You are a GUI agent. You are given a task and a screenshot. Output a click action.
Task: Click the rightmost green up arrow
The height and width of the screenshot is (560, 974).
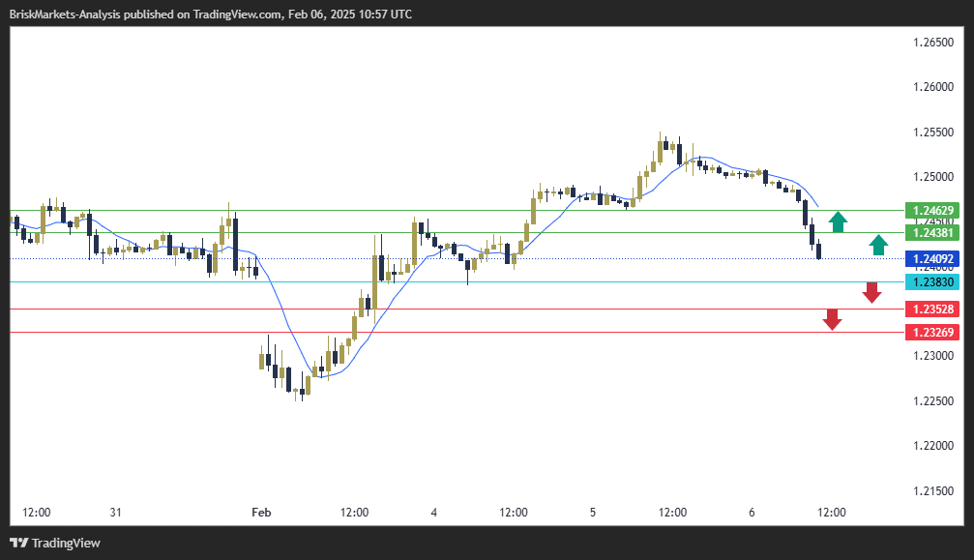[878, 244]
